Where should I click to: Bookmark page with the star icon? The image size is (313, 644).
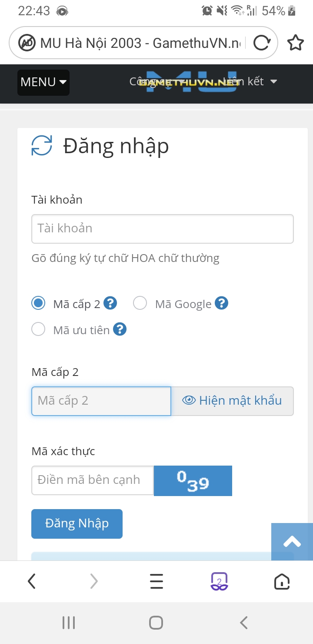pyautogui.click(x=296, y=43)
